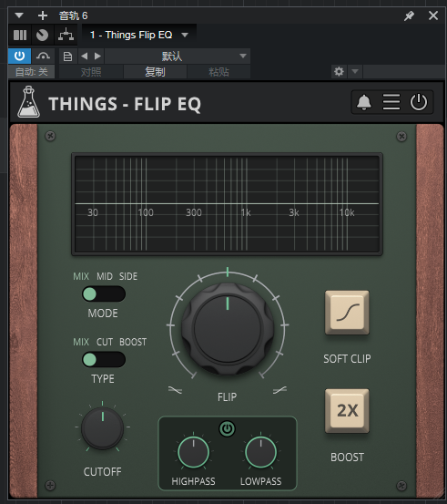Screen dimensions: 447x504
Task: Open the 默认 preset dropdown
Action: [178, 57]
